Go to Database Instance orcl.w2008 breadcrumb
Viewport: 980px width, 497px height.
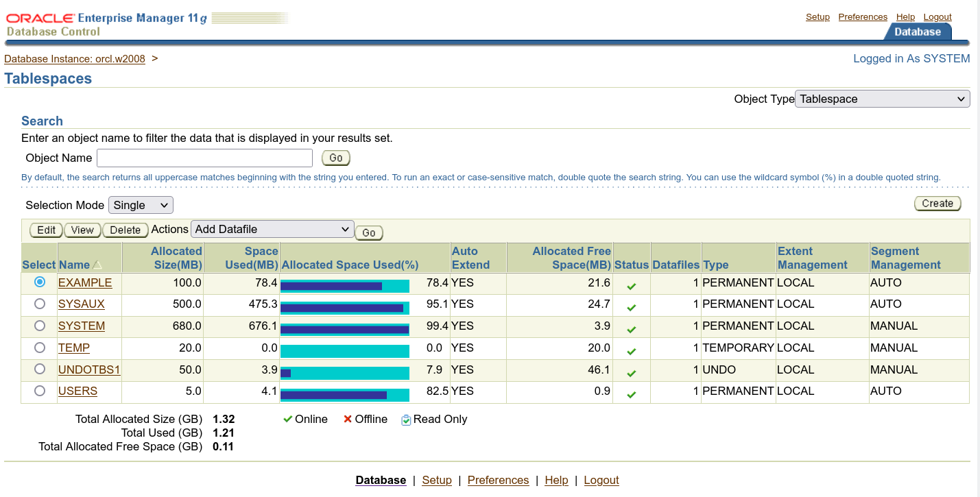[75, 59]
